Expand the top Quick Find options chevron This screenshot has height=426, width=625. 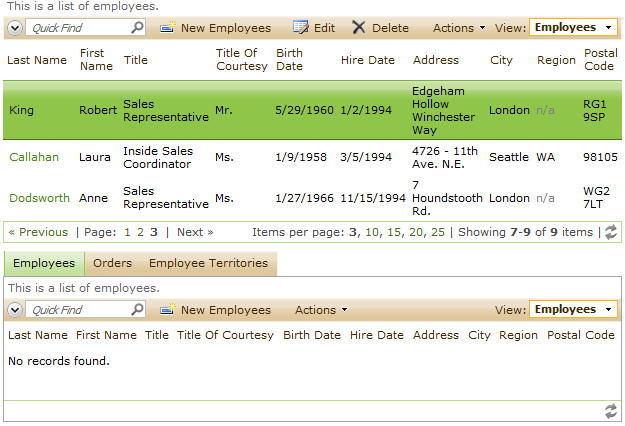[15, 28]
